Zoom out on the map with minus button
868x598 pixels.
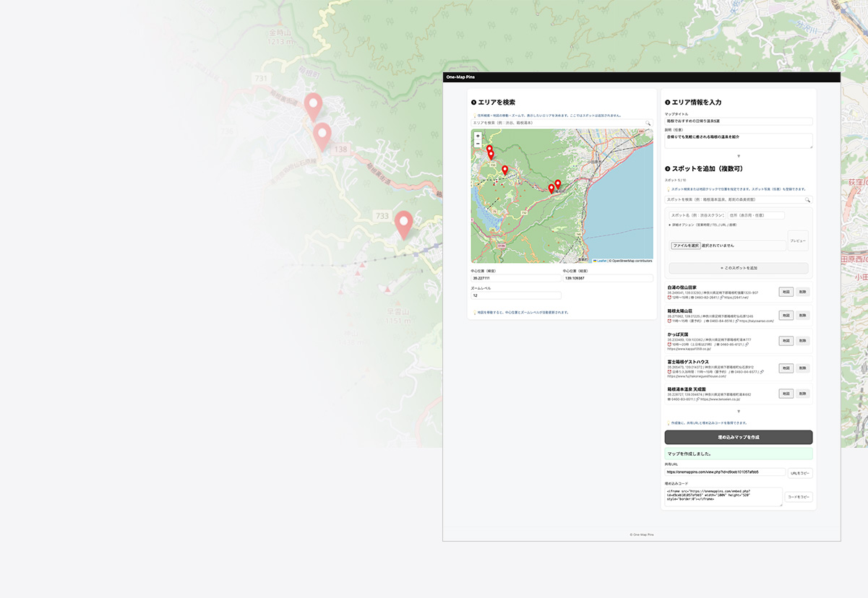478,144
